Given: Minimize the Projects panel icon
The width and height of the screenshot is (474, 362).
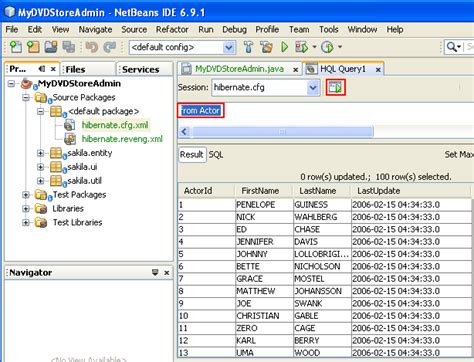Looking at the screenshot, I should coord(42,69).
